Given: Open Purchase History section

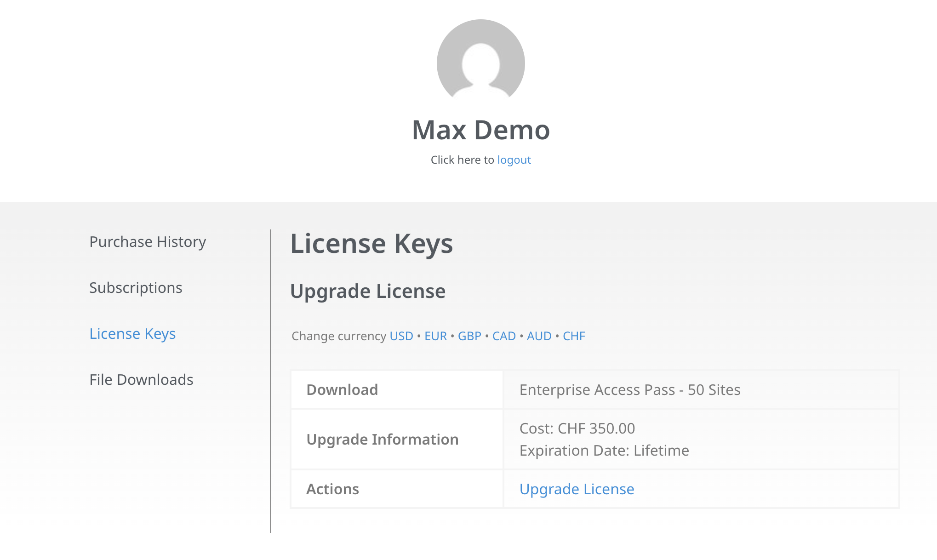Looking at the screenshot, I should point(148,242).
